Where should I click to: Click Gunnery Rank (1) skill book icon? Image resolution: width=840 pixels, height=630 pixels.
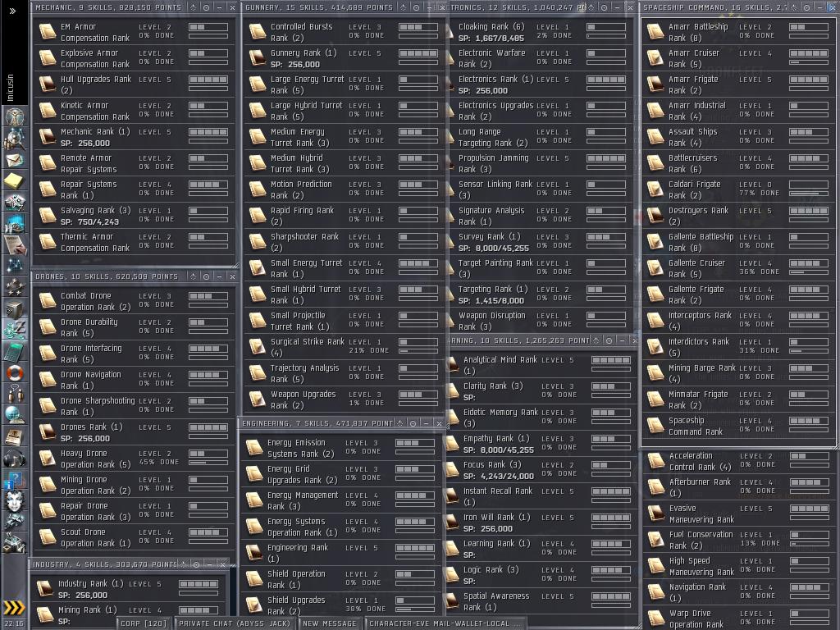(258, 58)
